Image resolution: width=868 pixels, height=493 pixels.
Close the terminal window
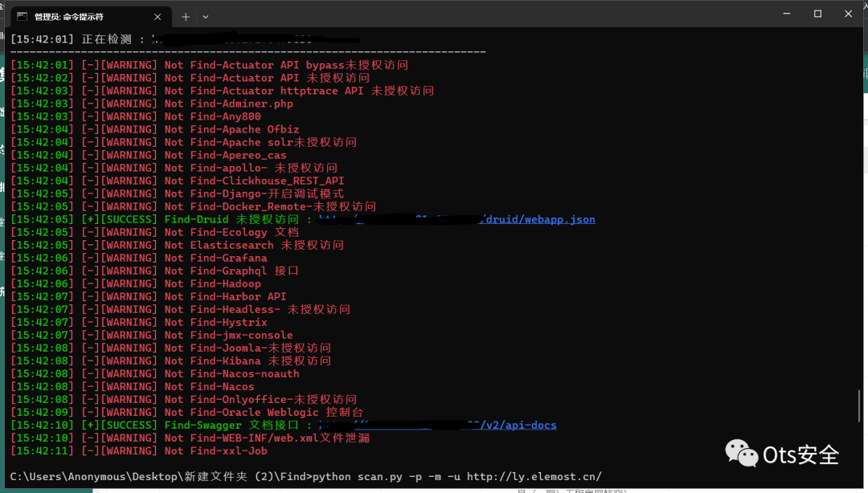click(848, 14)
